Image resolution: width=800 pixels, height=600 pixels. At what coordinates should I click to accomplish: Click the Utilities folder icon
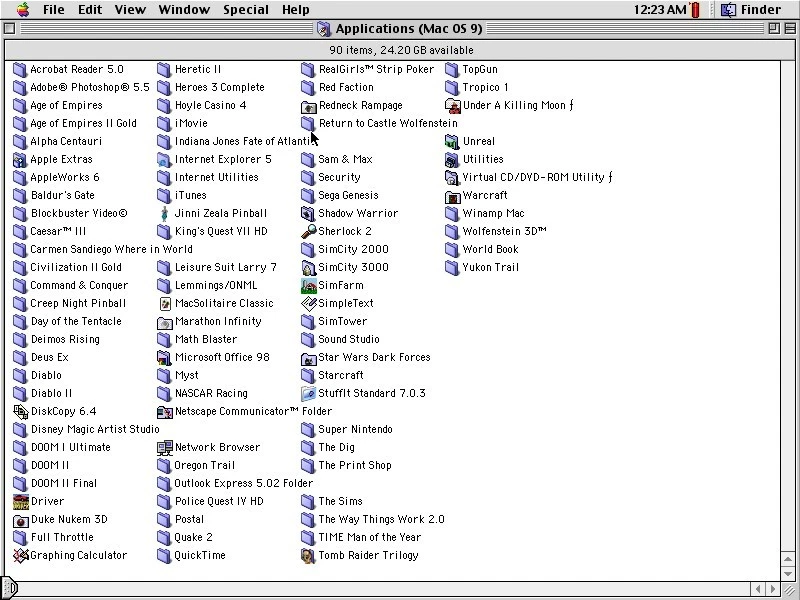[452, 160]
